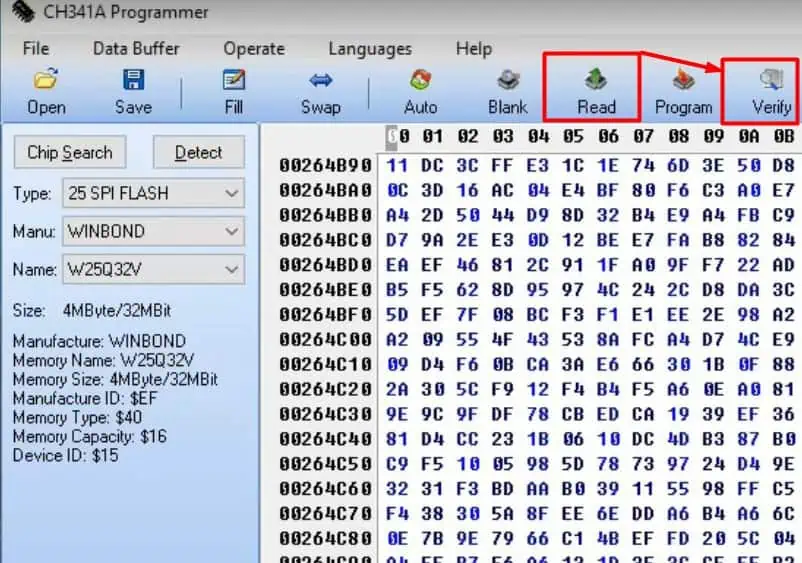Click the Swap bytes toolbar icon
This screenshot has height=563, width=802.
coord(321,80)
